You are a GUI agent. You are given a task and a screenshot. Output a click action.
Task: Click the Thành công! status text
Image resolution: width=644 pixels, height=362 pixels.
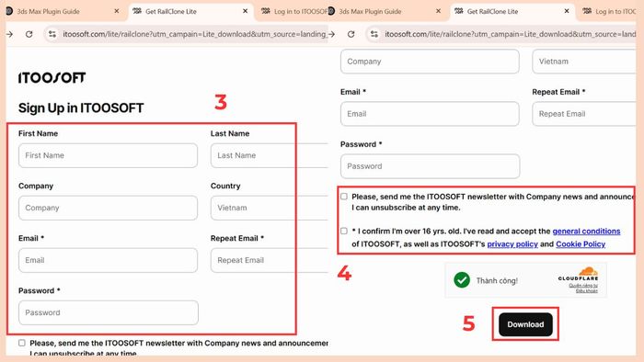click(497, 281)
